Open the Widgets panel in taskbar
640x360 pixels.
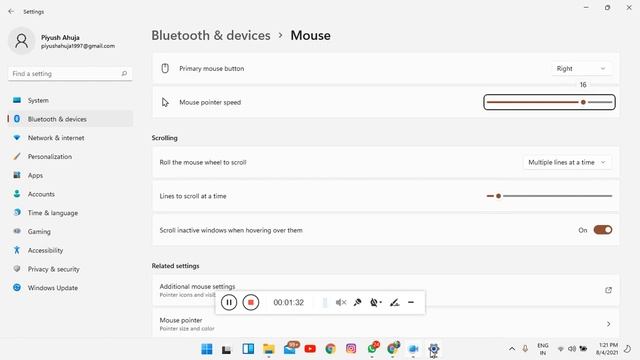[x=248, y=349]
